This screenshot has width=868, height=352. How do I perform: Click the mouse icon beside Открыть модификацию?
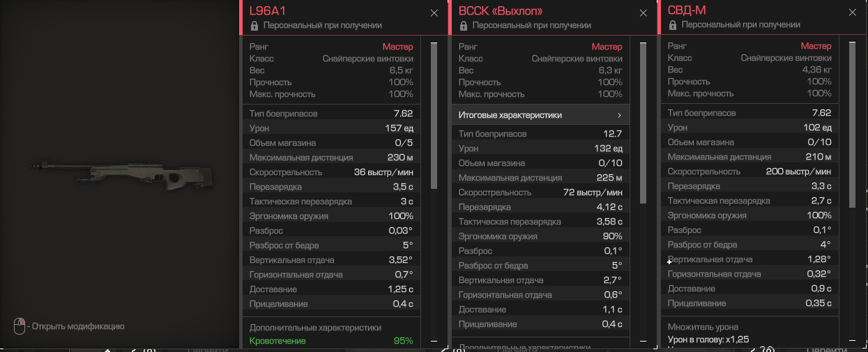click(20, 326)
